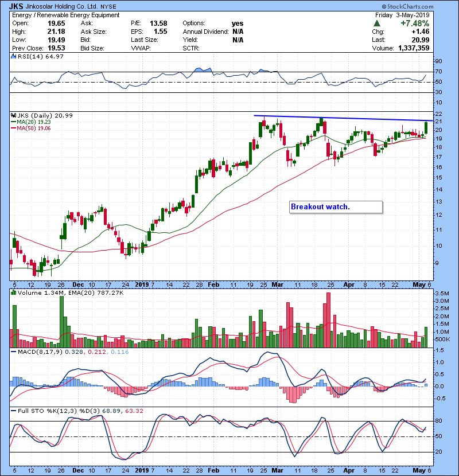Click the NYSE exchange label
This screenshot has height=476, width=459.
108,7
